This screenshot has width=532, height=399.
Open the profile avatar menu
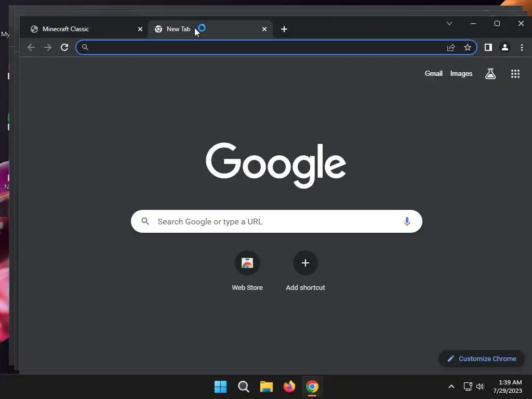tap(505, 47)
